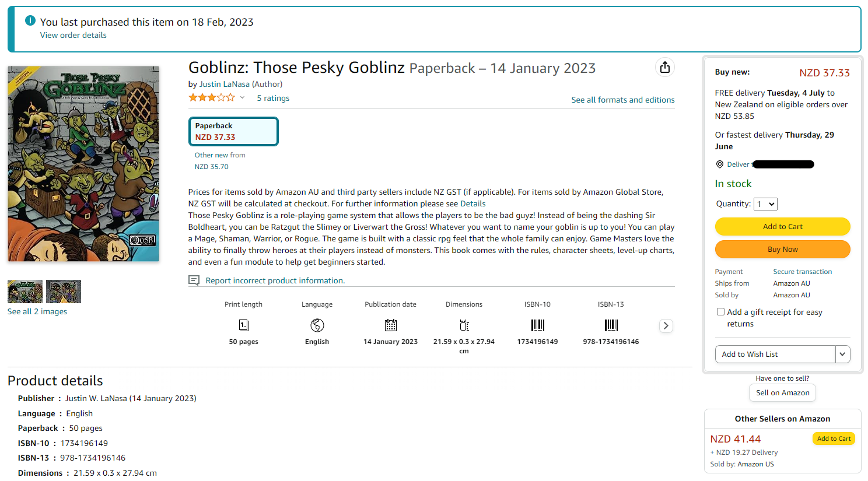Expand the Add to Wish List arrow
Viewport: 868px width, 481px height.
pyautogui.click(x=842, y=354)
